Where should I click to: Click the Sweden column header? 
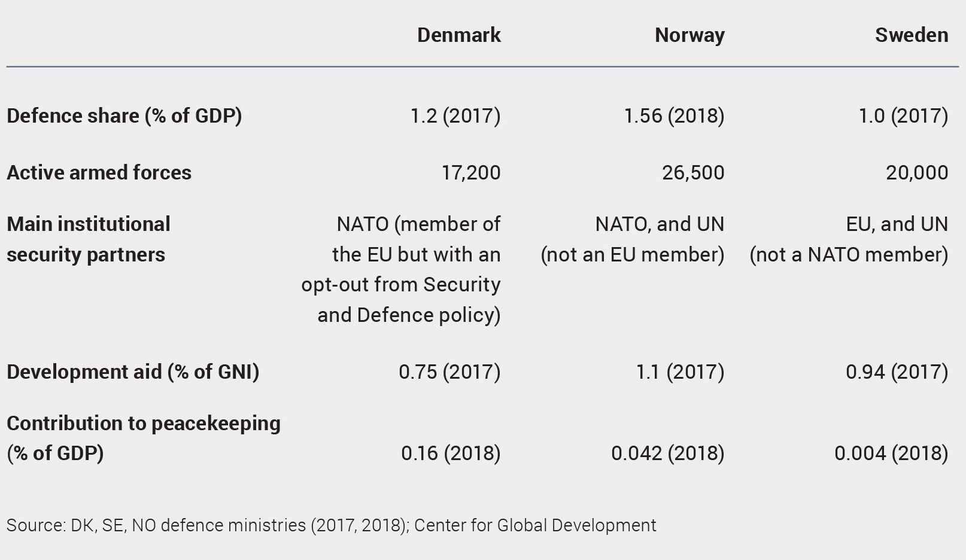click(911, 35)
